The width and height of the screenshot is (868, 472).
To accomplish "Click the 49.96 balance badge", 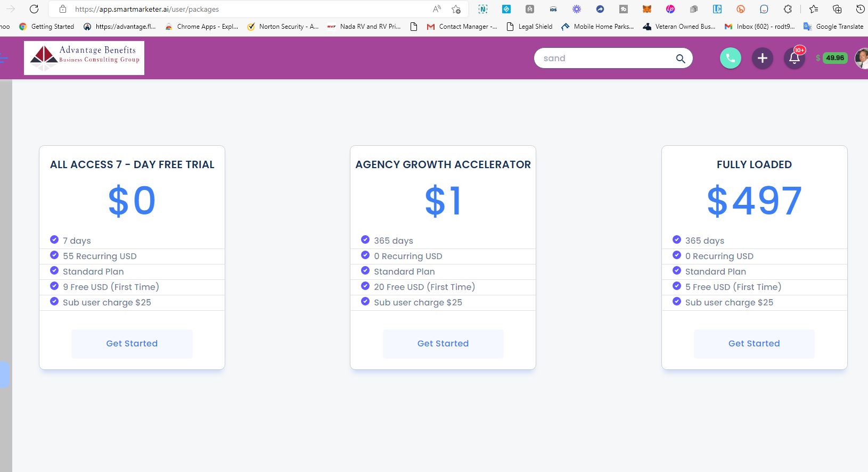I will pyautogui.click(x=834, y=58).
